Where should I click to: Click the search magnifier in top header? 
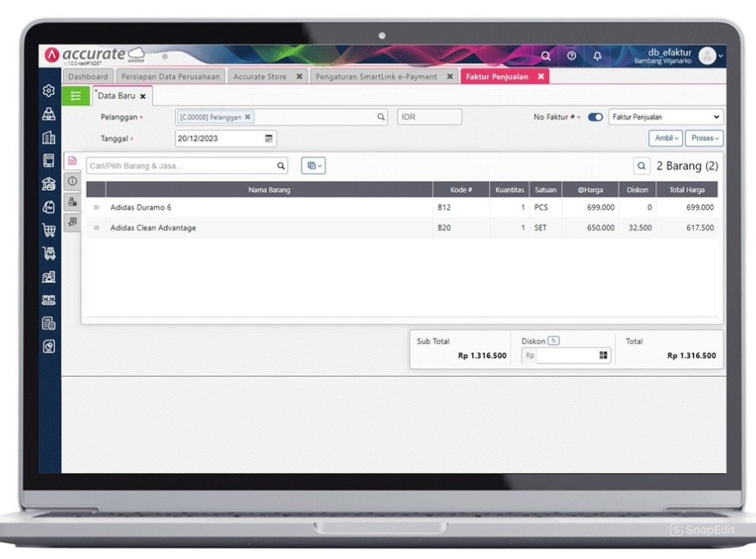coord(546,56)
